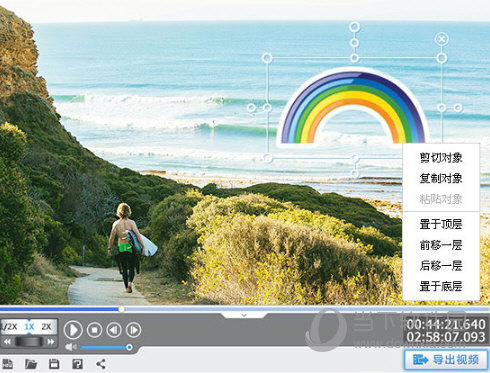This screenshot has width=490, height=373.
Task: Choose 前移一层 to move sticker forward
Action: 441,245
